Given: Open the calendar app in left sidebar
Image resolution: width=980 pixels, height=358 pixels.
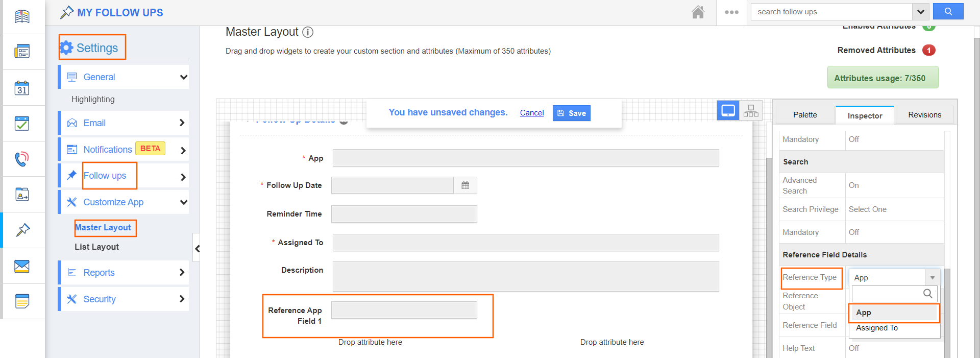Looking at the screenshot, I should 22,88.
